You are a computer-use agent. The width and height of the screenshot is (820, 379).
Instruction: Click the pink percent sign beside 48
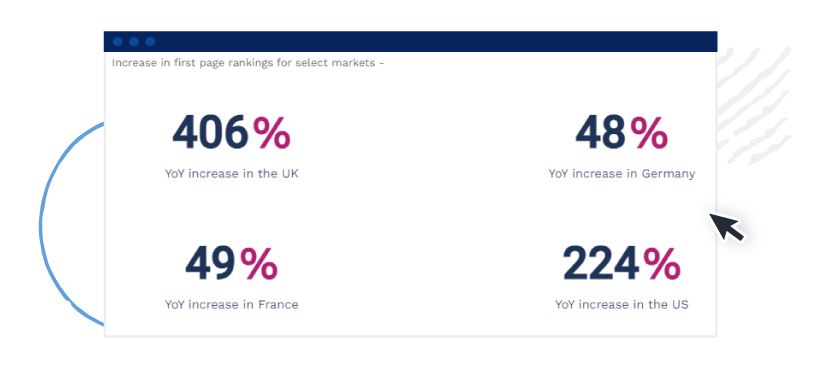[648, 133]
